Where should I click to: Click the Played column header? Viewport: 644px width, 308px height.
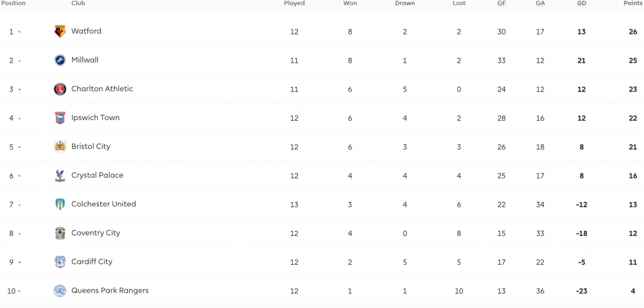point(294,3)
